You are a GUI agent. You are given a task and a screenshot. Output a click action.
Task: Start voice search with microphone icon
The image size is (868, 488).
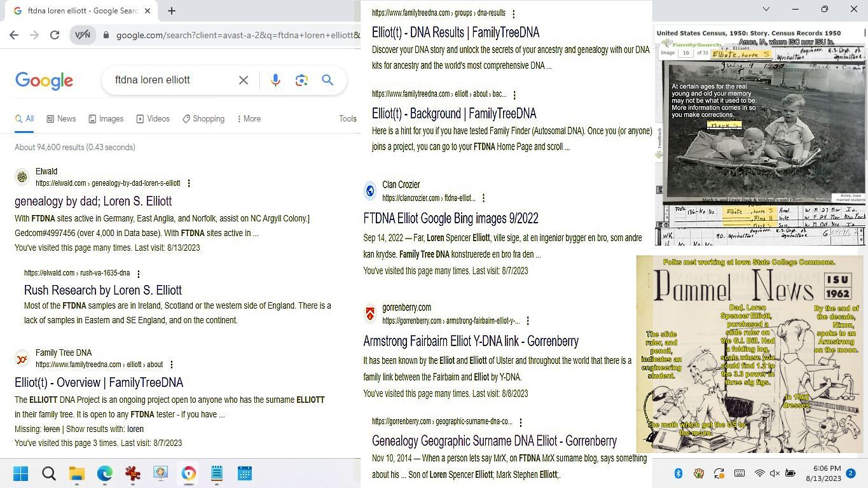pyautogui.click(x=275, y=80)
